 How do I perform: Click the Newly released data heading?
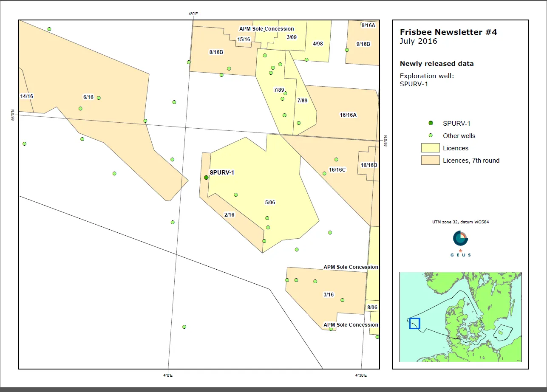(436, 64)
